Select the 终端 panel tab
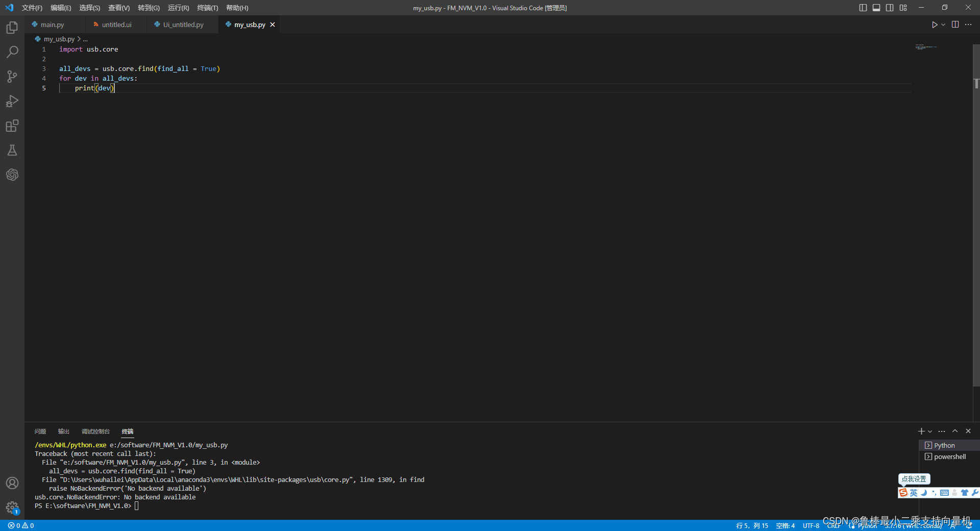This screenshot has height=531, width=980. click(128, 431)
